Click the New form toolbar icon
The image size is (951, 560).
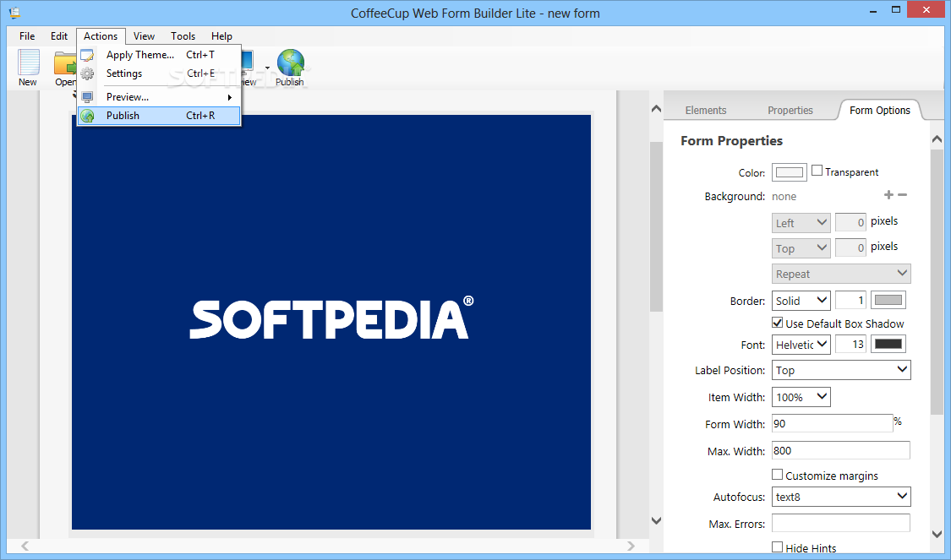[x=28, y=63]
